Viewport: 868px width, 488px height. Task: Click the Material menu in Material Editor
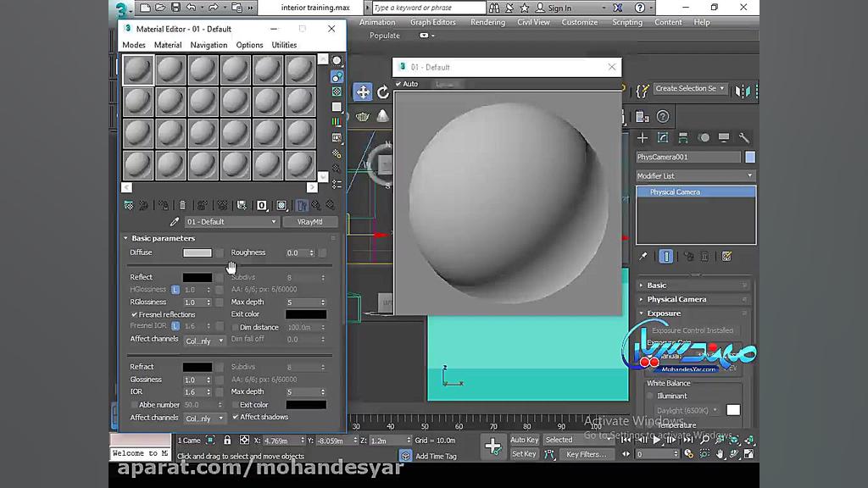(x=168, y=45)
